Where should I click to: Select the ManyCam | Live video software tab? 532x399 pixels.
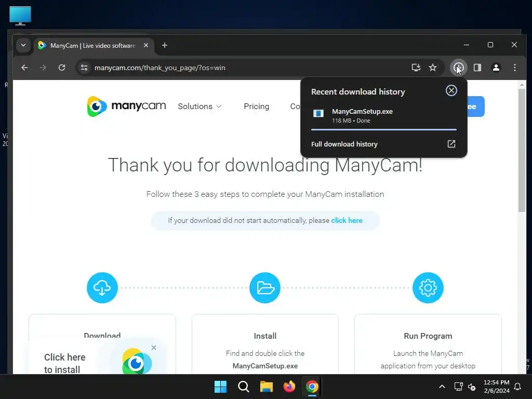coord(92,46)
